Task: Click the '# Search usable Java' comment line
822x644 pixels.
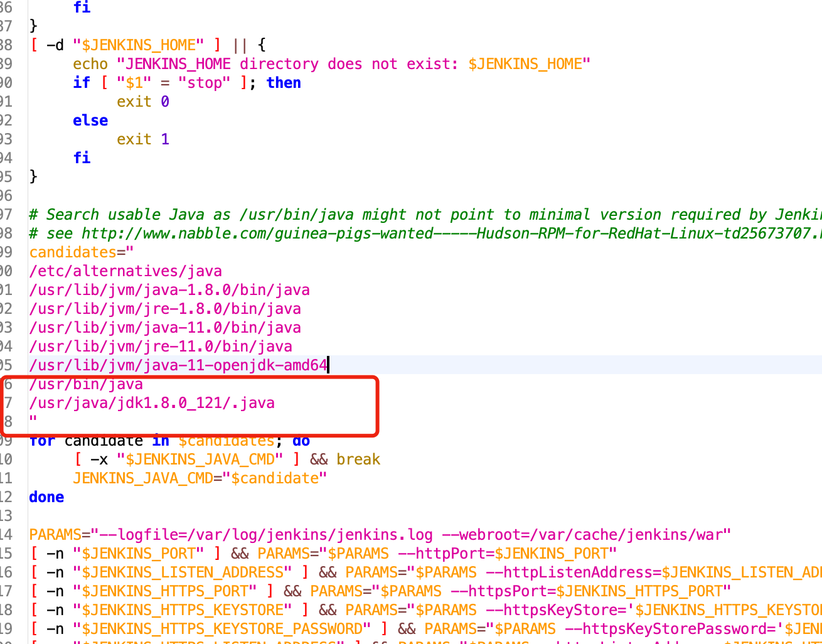Action: click(425, 215)
